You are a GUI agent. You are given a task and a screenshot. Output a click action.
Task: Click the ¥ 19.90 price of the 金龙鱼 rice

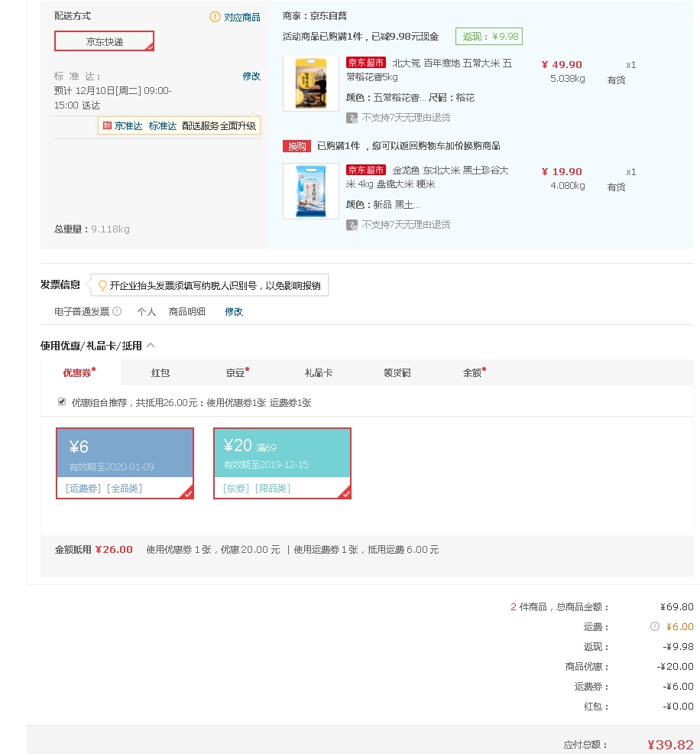pyautogui.click(x=562, y=171)
